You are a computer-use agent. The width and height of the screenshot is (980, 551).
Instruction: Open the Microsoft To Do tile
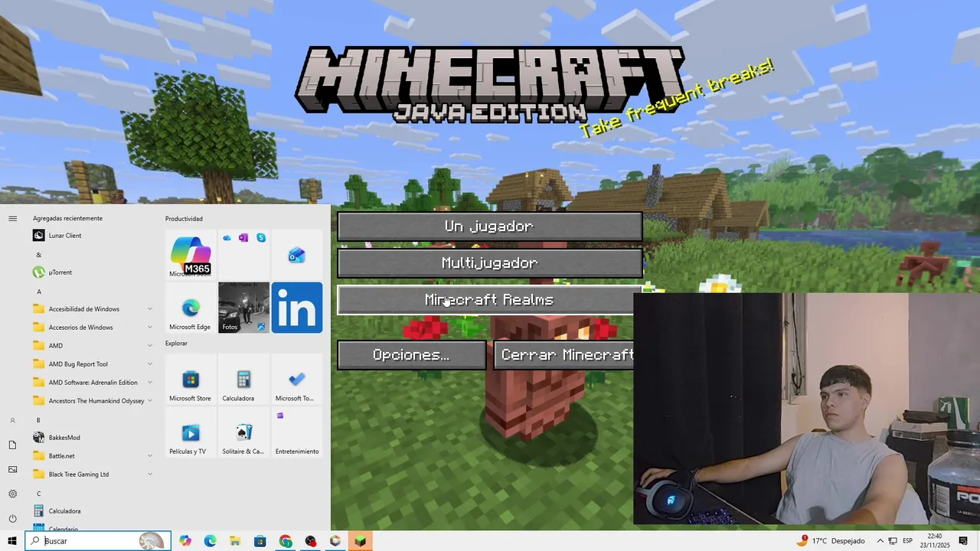[297, 380]
